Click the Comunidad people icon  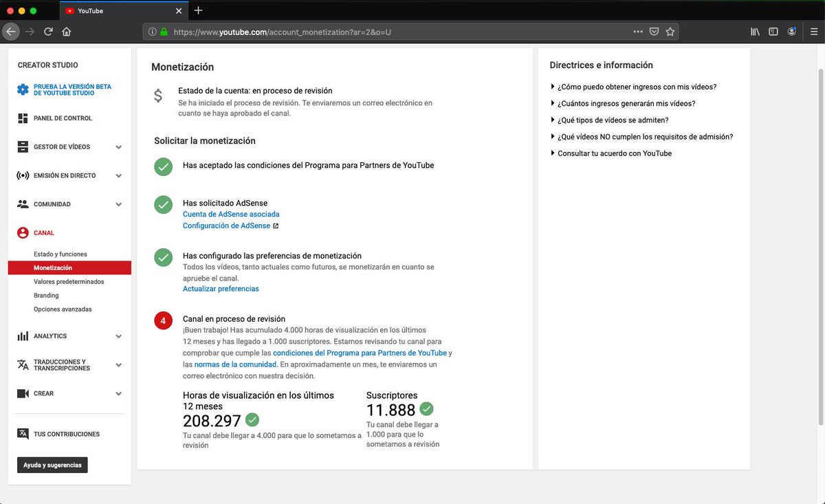pyautogui.click(x=23, y=204)
